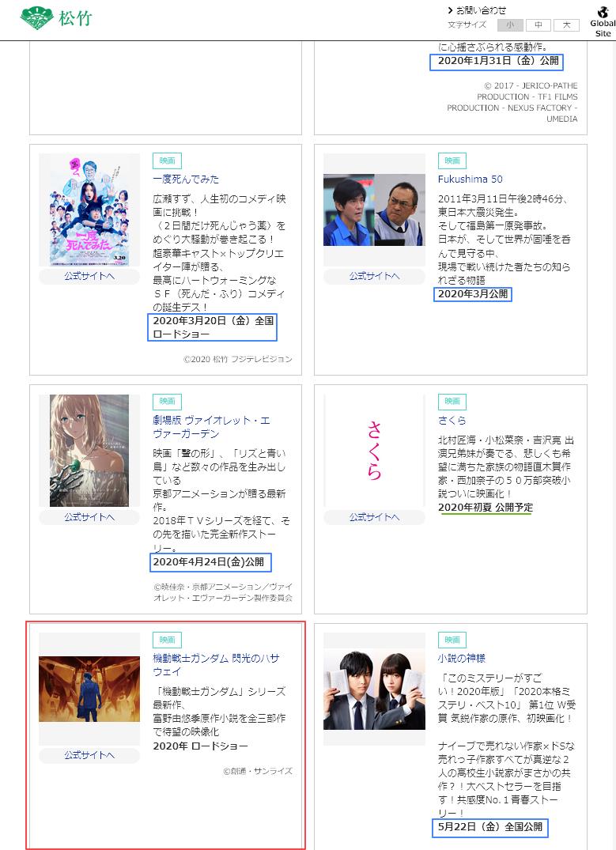Click the 一度死んでみた movie poster
This screenshot has width=616, height=850.
pos(89,210)
